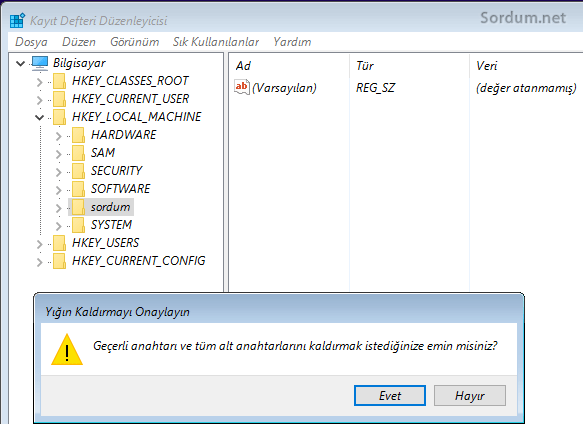Open the Dosya menu
This screenshot has width=583, height=424.
point(31,42)
